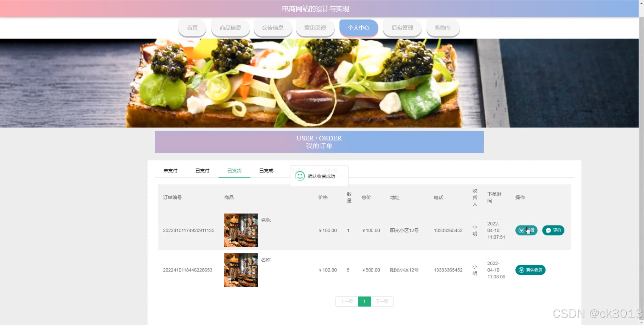Select the 个人中心 navigation button
Image resolution: width=644 pixels, height=325 pixels.
[358, 28]
